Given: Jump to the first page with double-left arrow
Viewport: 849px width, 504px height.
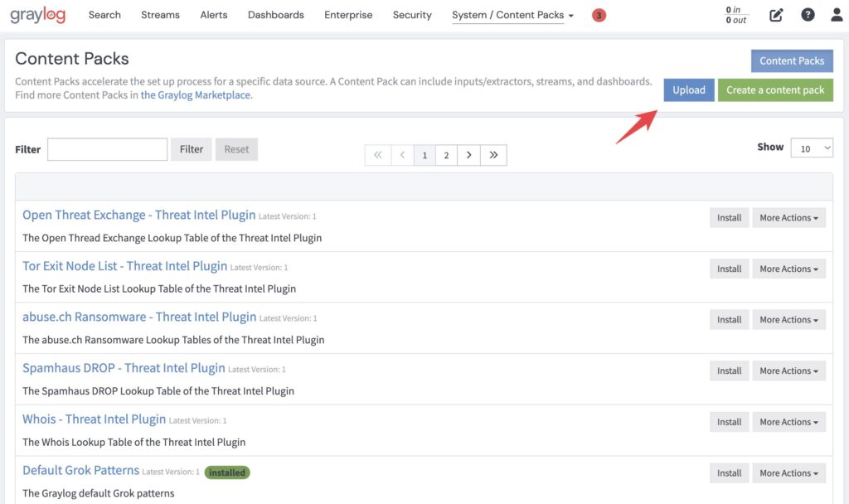Looking at the screenshot, I should [378, 155].
